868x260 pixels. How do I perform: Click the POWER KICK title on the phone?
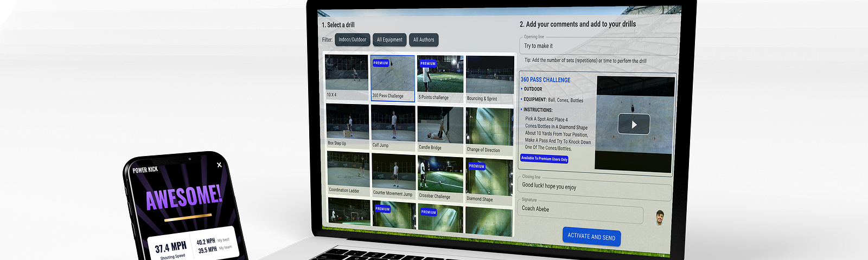145,170
